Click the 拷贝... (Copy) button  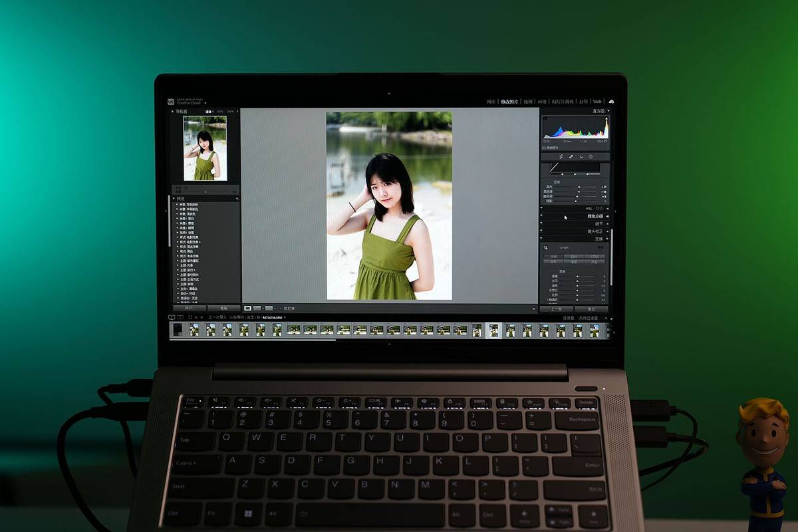point(188,308)
